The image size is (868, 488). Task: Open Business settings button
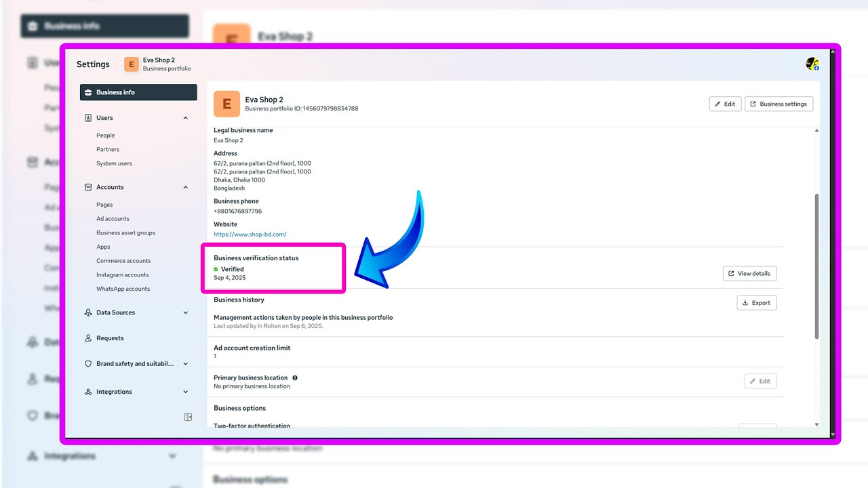[x=778, y=104]
